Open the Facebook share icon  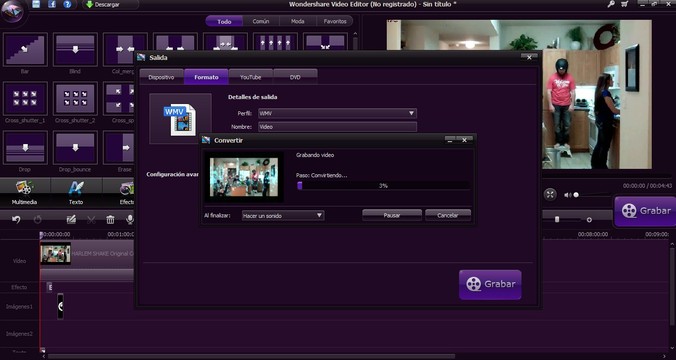(52, 4)
